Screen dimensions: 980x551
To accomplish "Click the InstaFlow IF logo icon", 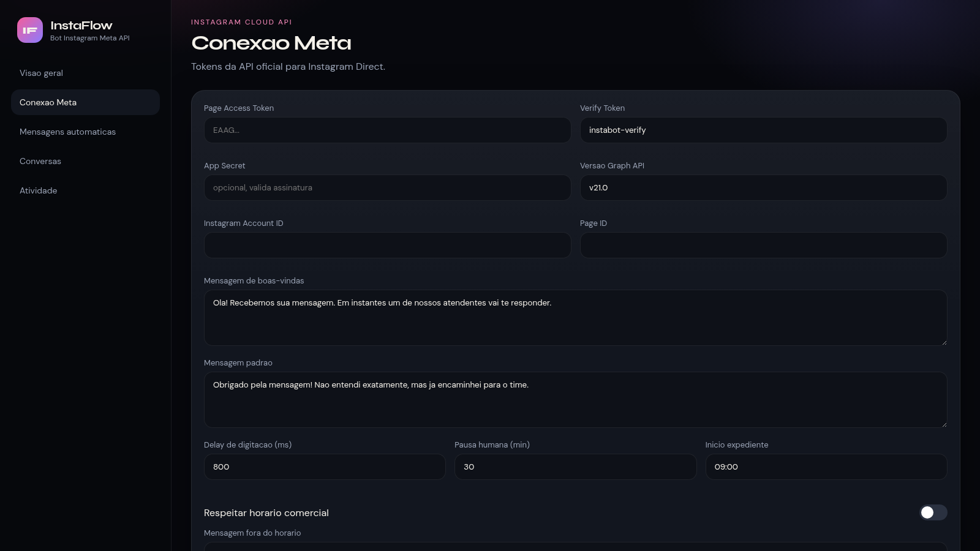I will (30, 30).
